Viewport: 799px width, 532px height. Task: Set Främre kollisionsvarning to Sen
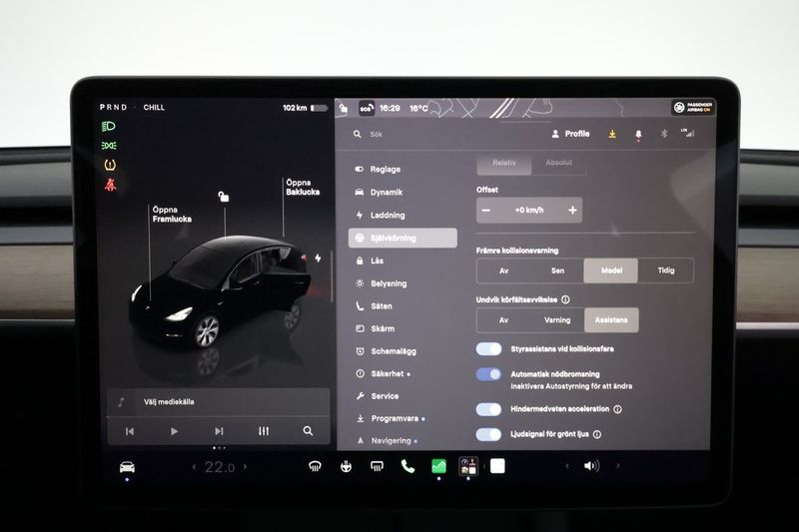[x=557, y=270]
